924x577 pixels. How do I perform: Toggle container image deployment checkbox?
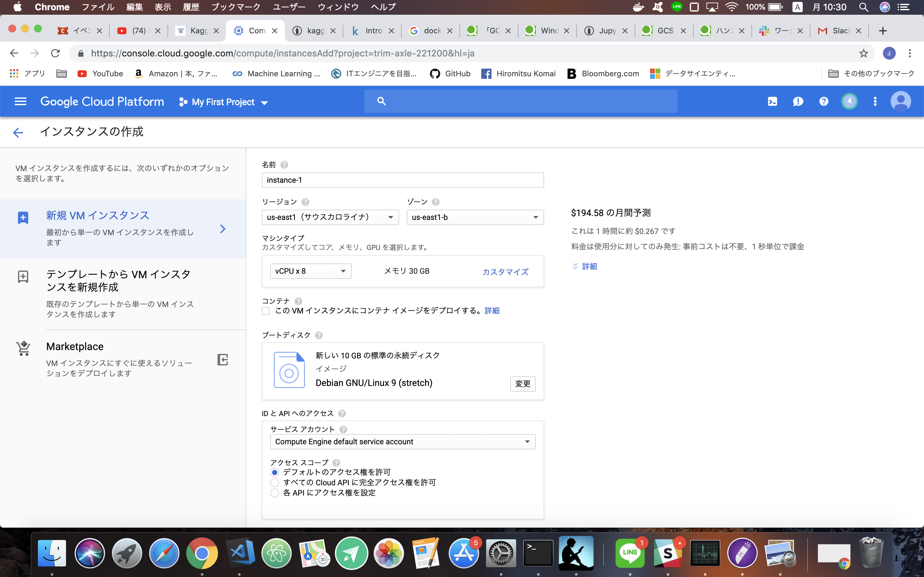266,310
